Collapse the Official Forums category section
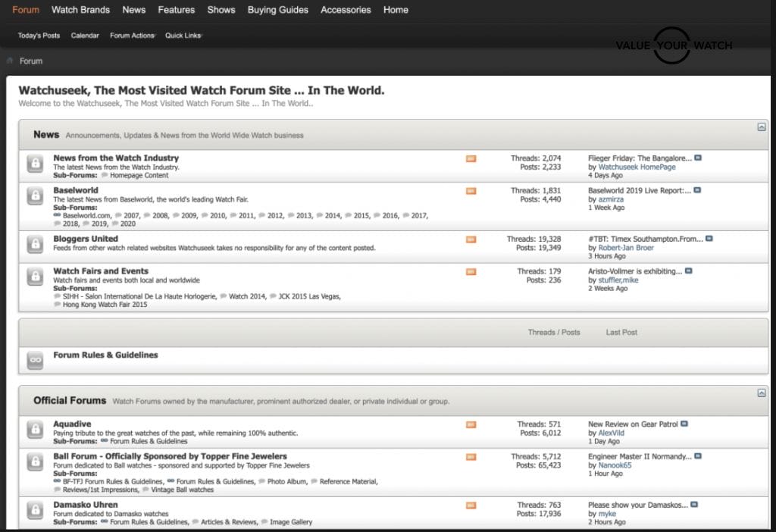The height and width of the screenshot is (532, 776). coord(762,393)
